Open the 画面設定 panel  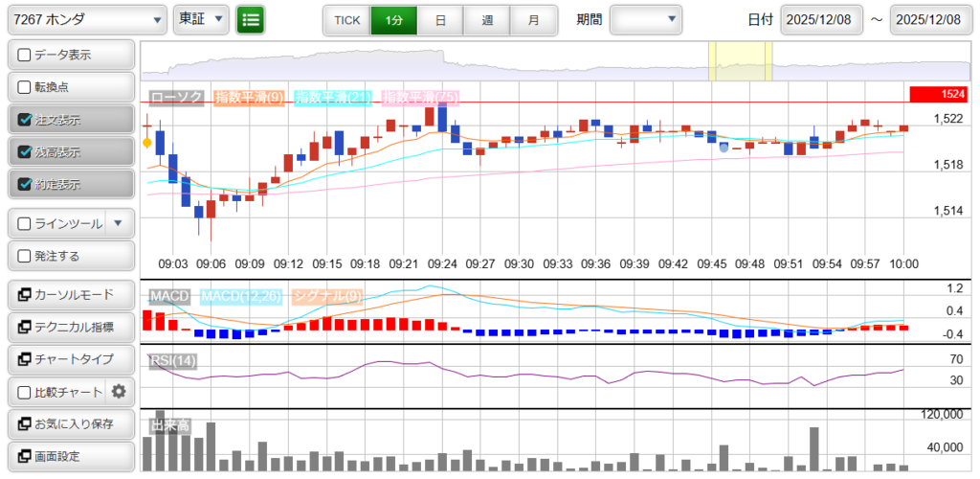(70, 456)
